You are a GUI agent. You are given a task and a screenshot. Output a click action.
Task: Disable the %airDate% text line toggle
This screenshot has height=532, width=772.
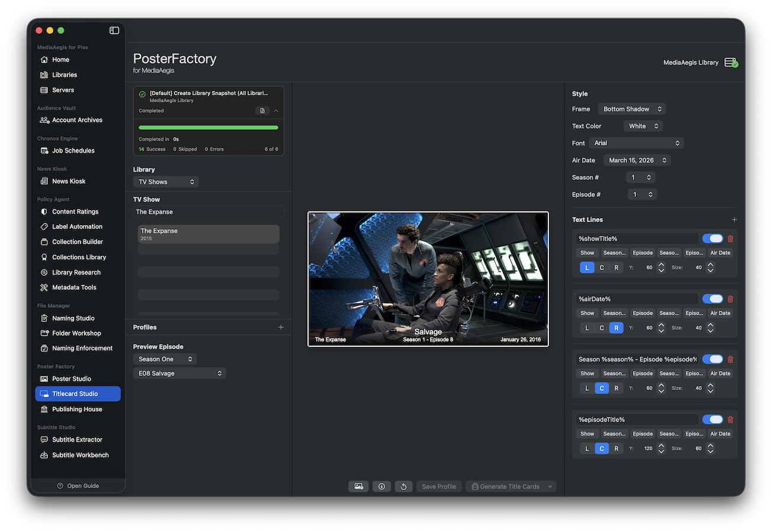point(712,299)
